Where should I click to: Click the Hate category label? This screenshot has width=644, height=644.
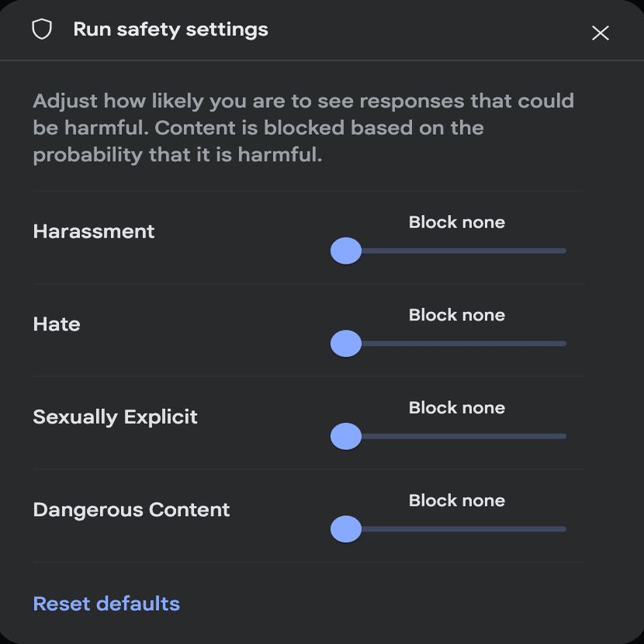pyautogui.click(x=57, y=324)
